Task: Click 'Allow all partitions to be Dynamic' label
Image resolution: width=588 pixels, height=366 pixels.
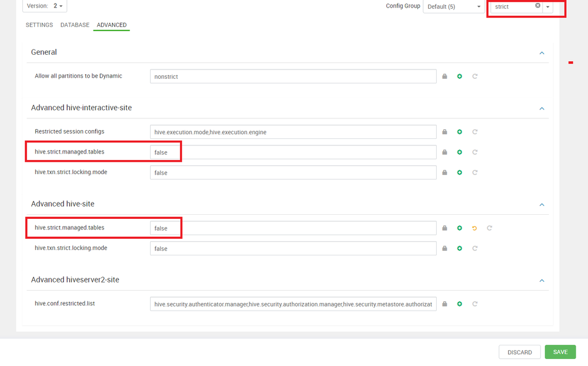Action: coord(78,76)
